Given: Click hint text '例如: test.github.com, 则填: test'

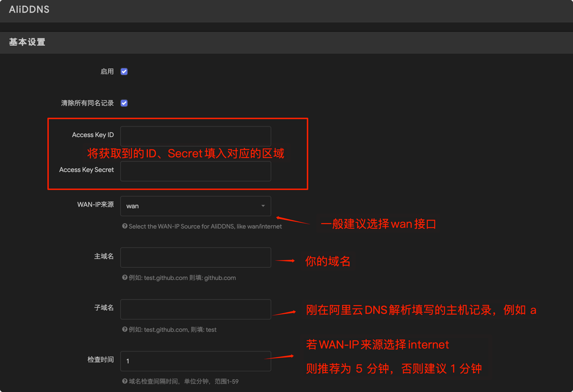Looking at the screenshot, I should point(173,330).
